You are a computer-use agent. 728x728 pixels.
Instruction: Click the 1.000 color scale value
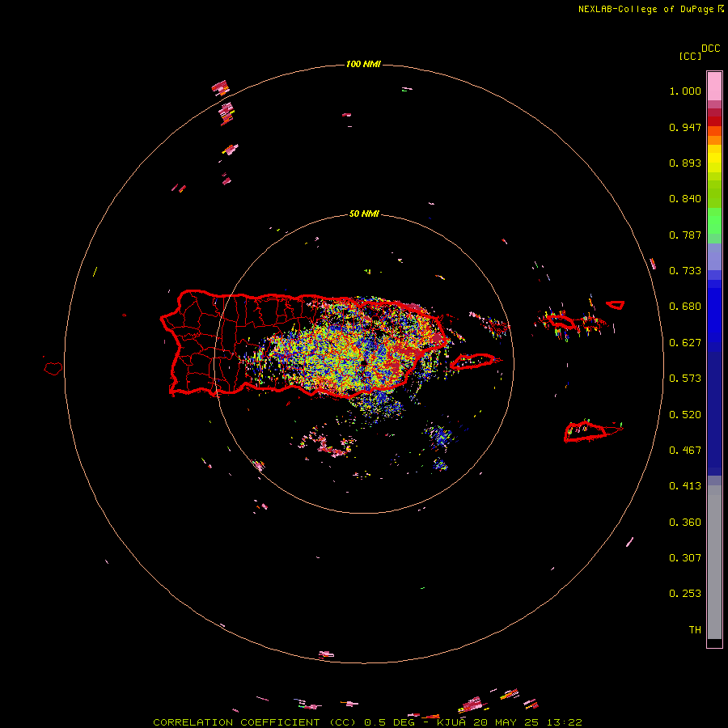click(x=685, y=91)
